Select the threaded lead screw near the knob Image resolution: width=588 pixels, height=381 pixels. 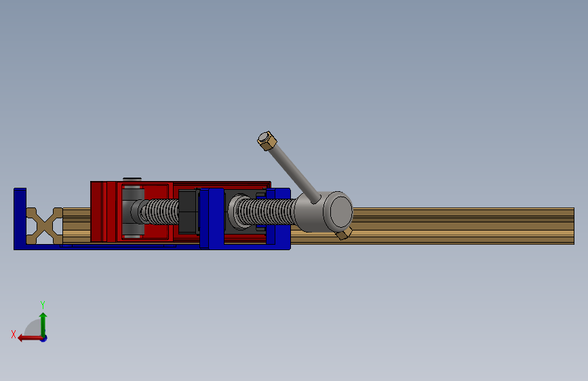(265, 212)
